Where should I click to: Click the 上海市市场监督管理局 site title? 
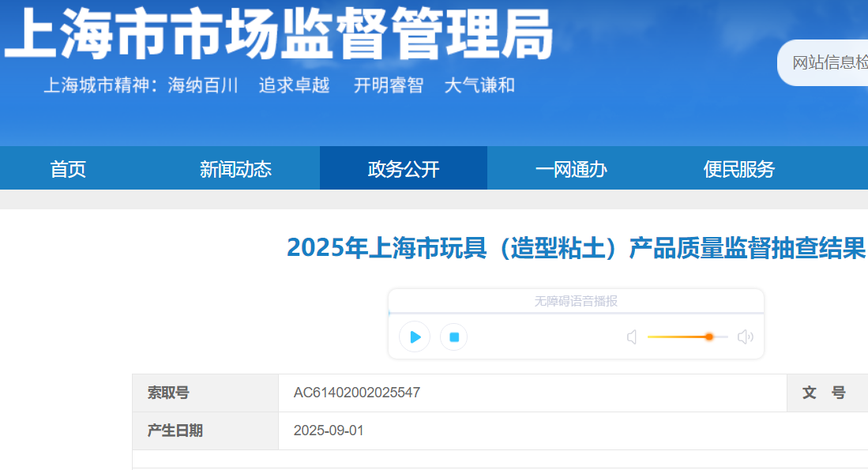tap(278, 33)
